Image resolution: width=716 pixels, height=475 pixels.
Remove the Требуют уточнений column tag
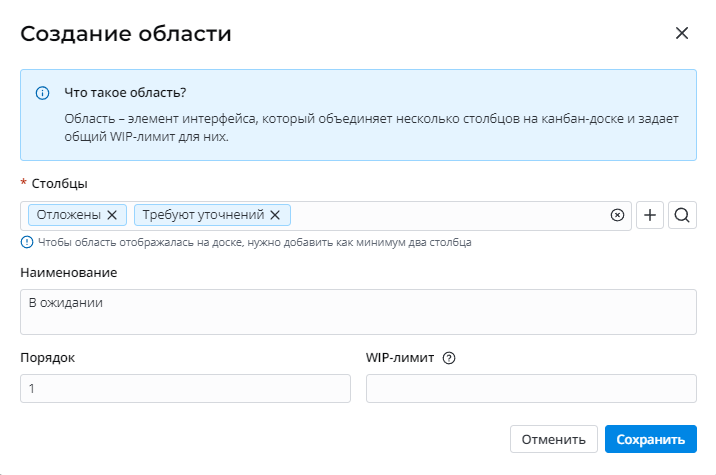pyautogui.click(x=275, y=215)
